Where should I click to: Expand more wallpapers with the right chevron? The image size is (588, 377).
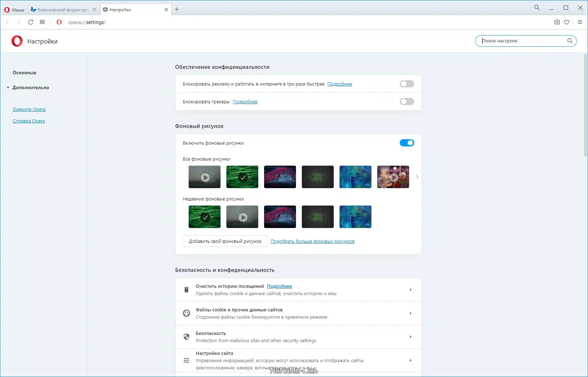pos(417,177)
